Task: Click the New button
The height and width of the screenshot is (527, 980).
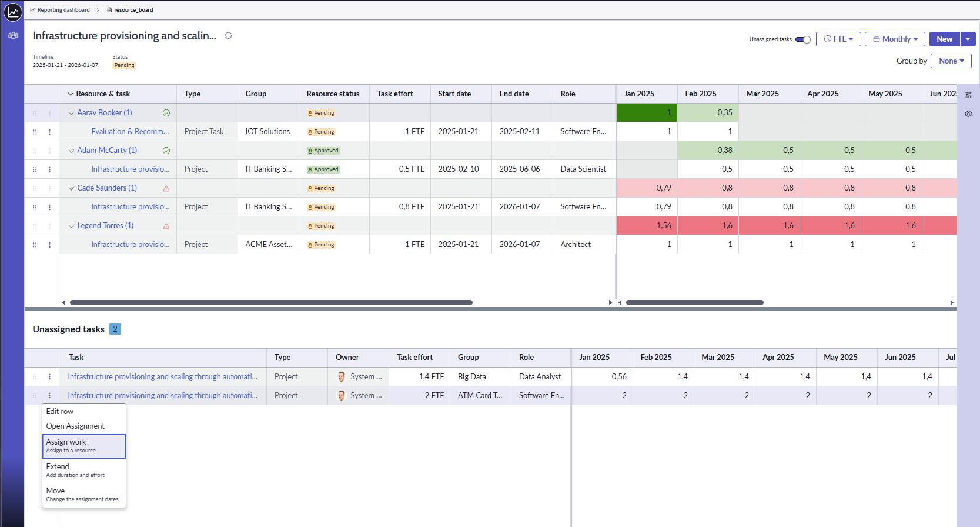Action: tap(944, 39)
